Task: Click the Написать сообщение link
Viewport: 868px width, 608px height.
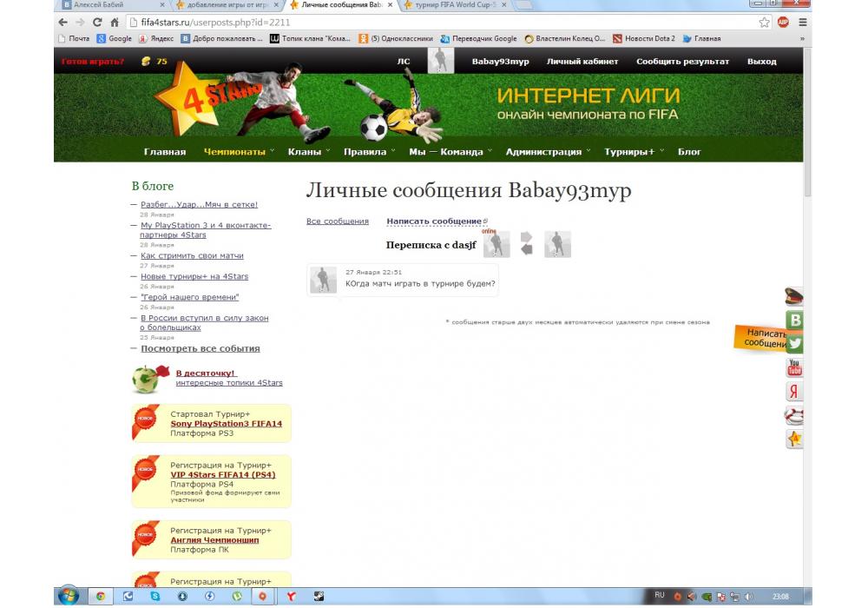Action: click(x=434, y=221)
